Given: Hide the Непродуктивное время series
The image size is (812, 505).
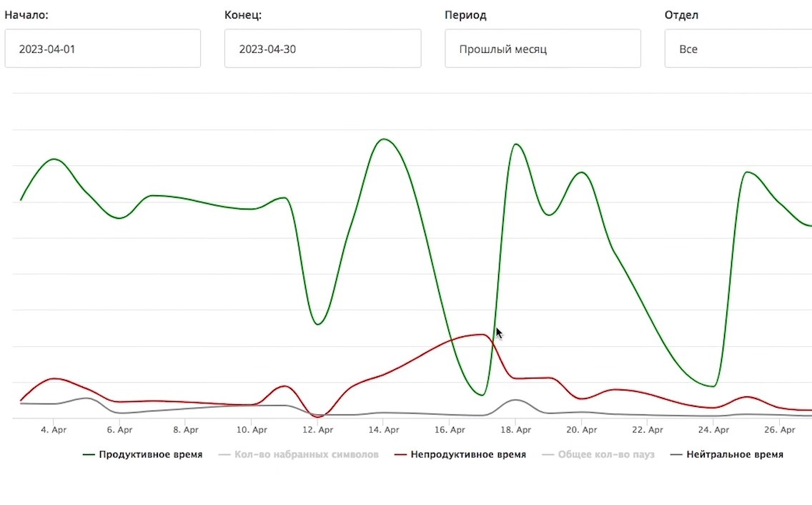Looking at the screenshot, I should coord(468,454).
